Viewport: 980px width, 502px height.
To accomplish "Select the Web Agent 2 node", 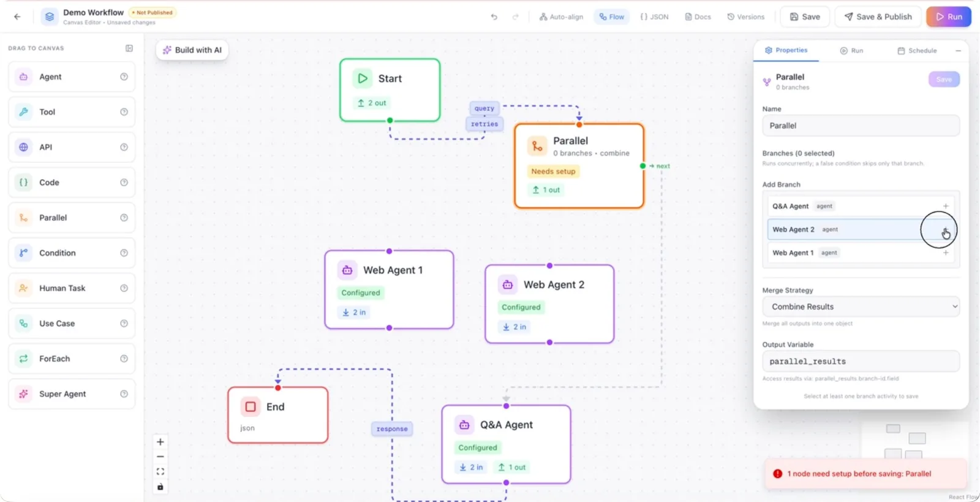I will tap(549, 304).
